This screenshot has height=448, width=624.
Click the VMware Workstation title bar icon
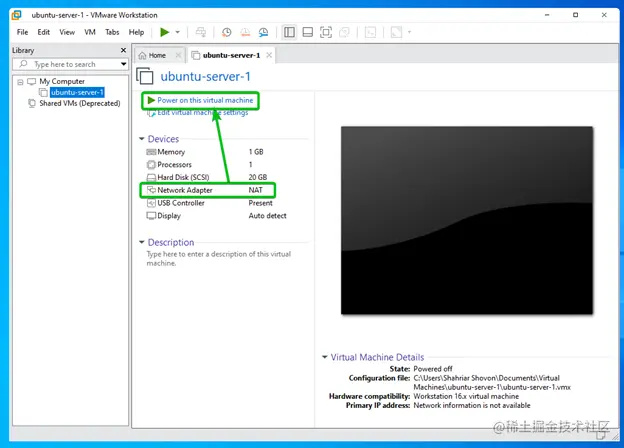point(16,15)
